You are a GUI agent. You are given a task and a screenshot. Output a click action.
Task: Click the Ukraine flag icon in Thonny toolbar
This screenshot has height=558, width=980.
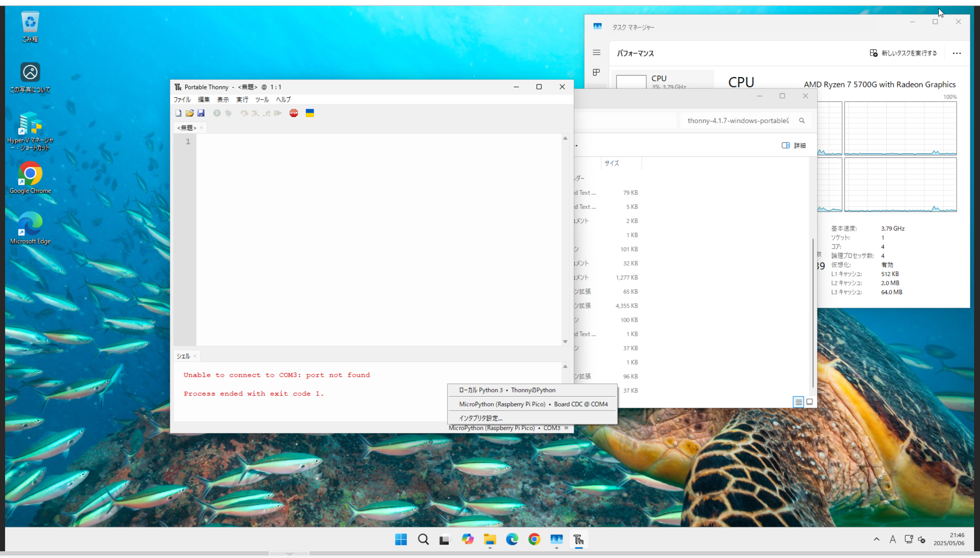[x=310, y=113]
